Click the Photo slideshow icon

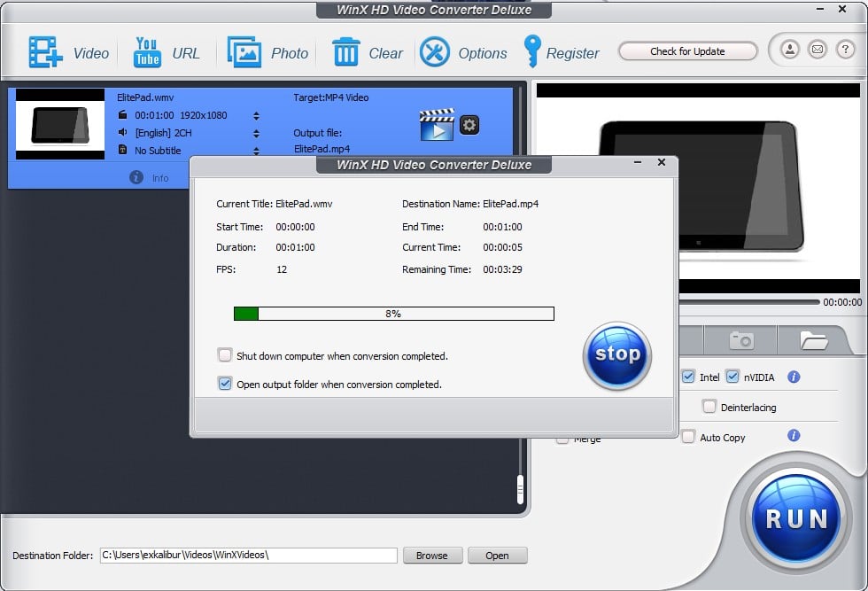point(244,52)
